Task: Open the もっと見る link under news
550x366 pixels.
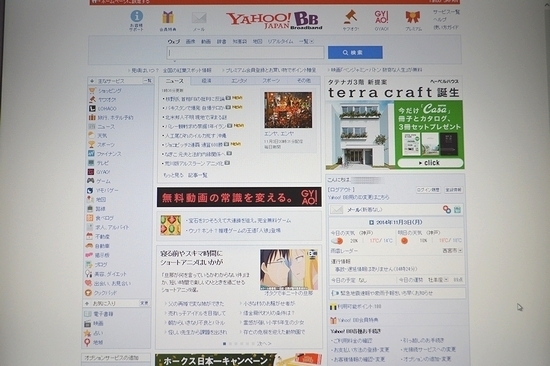Action: [x=173, y=175]
